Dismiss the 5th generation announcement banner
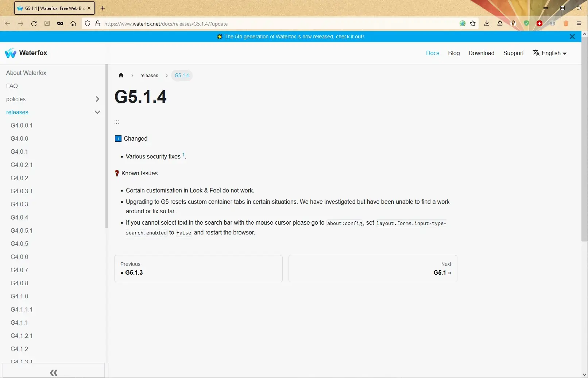The height and width of the screenshot is (378, 588). pos(572,37)
